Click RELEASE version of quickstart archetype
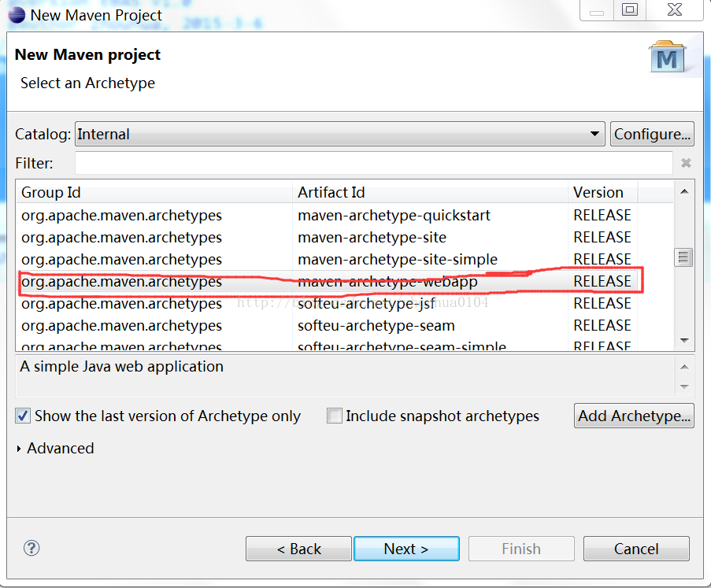Screen dimensions: 711x588 pos(602,215)
